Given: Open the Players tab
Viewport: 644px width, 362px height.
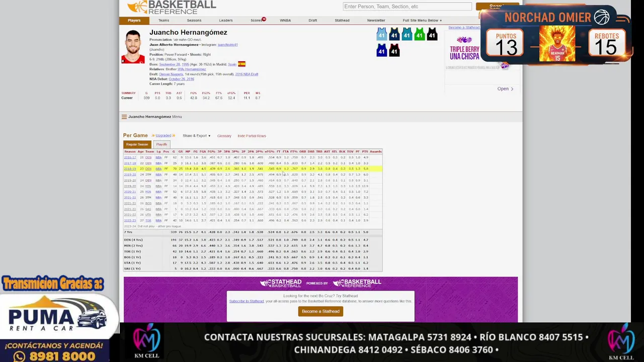Looking at the screenshot, I should point(134,21).
